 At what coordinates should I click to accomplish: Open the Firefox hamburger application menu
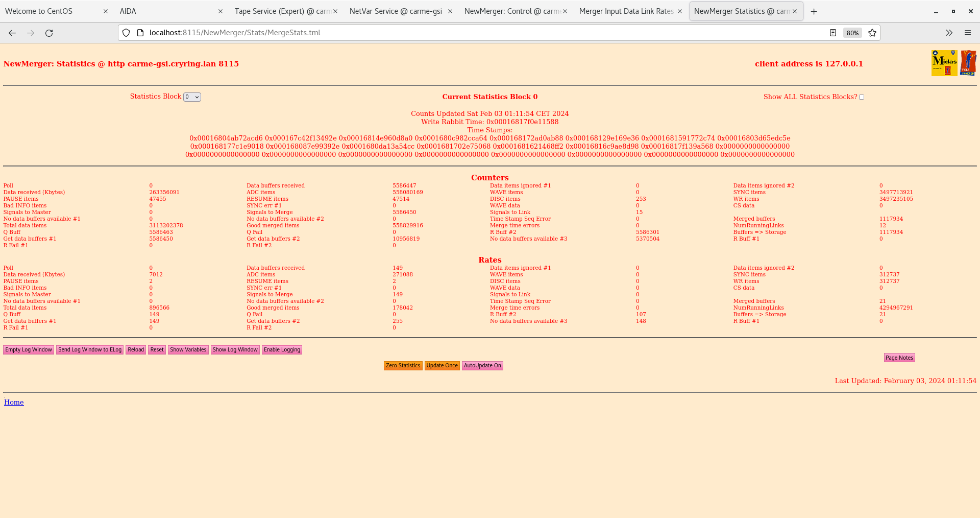[968, 33]
